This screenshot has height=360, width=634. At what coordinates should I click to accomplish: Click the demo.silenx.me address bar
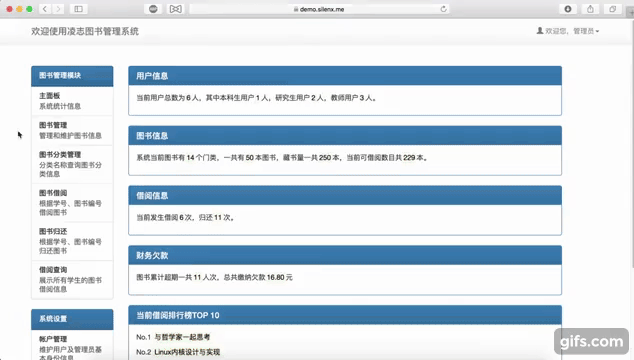click(x=319, y=9)
